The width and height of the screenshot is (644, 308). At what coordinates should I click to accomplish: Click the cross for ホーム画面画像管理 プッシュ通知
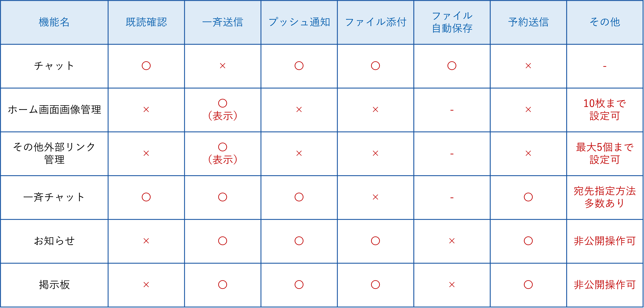[299, 109]
